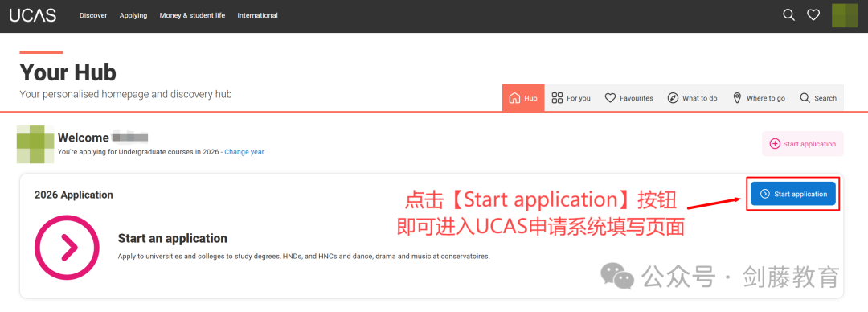Switch to the What to do tab
Screen dimensions: 868x312
[x=692, y=98]
